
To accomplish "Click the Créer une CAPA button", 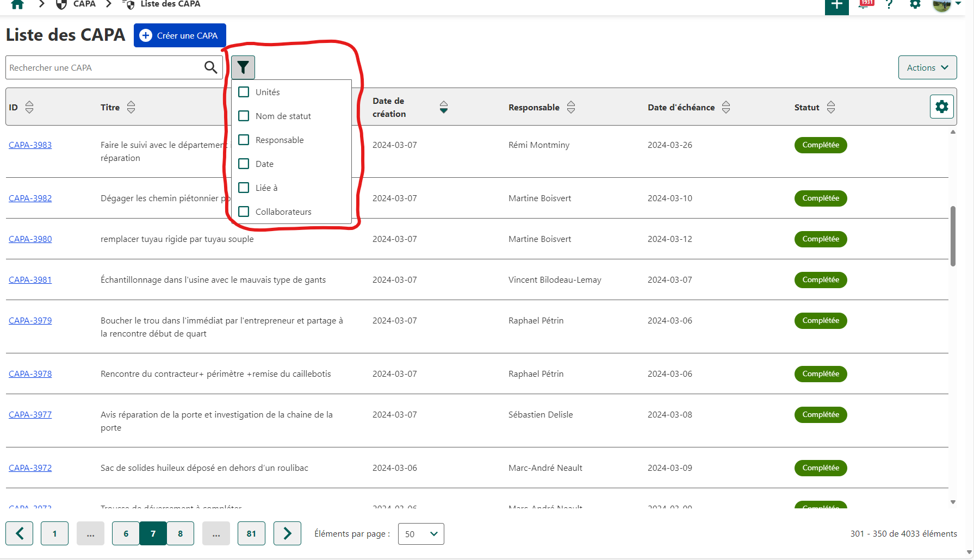I will tap(179, 35).
